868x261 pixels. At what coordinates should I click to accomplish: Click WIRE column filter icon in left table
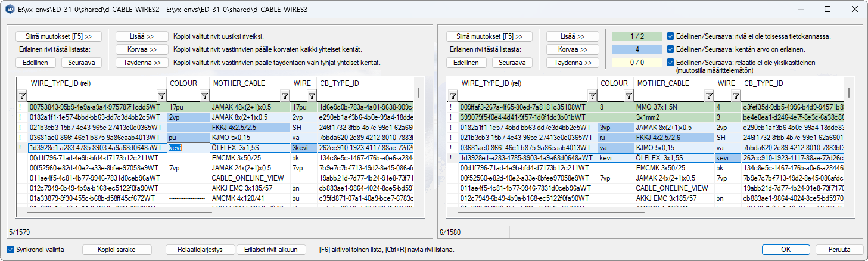tap(311, 96)
